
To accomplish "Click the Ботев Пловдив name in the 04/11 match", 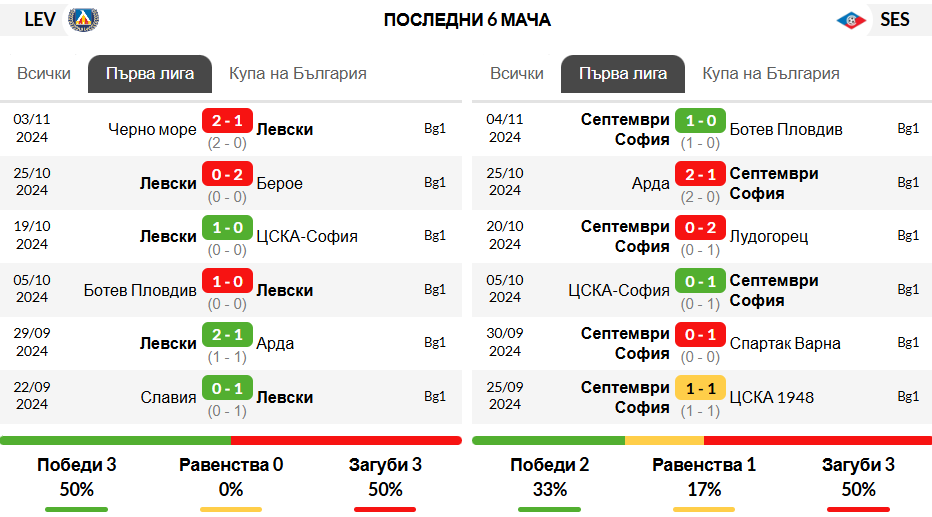I will click(x=786, y=130).
